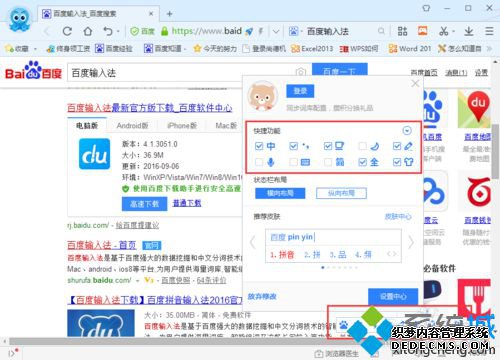Image resolution: width=500 pixels, height=360 pixels.
Task: Enable the moon night mode checkbox
Action: (362, 146)
